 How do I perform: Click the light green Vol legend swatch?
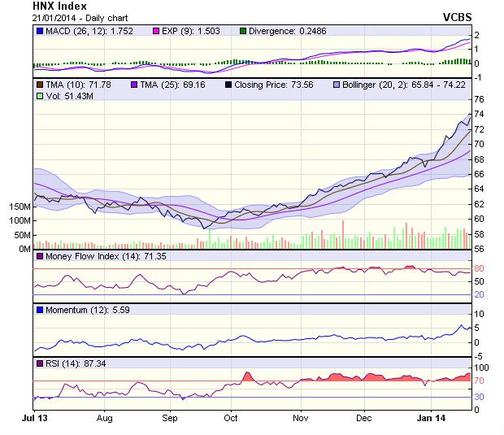[40, 97]
